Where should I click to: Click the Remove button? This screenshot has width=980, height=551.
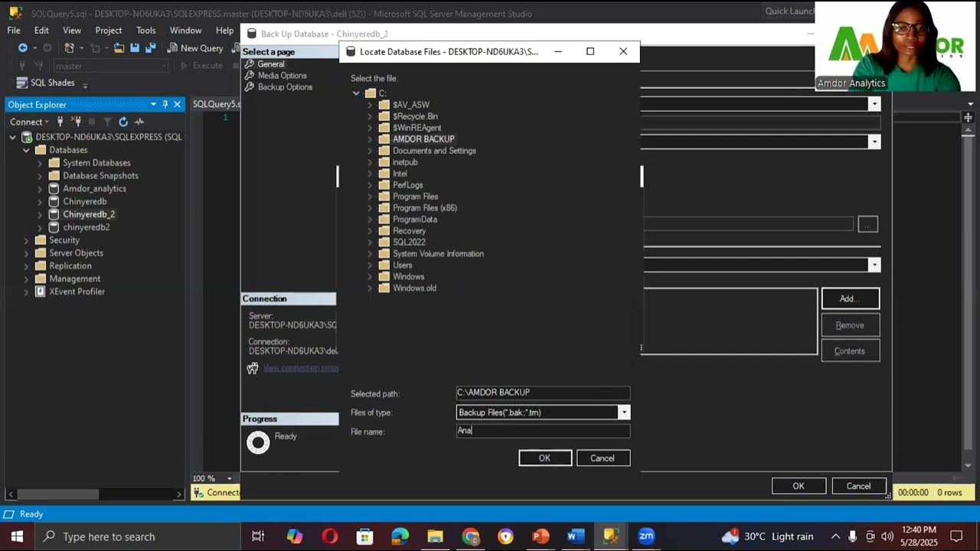850,325
